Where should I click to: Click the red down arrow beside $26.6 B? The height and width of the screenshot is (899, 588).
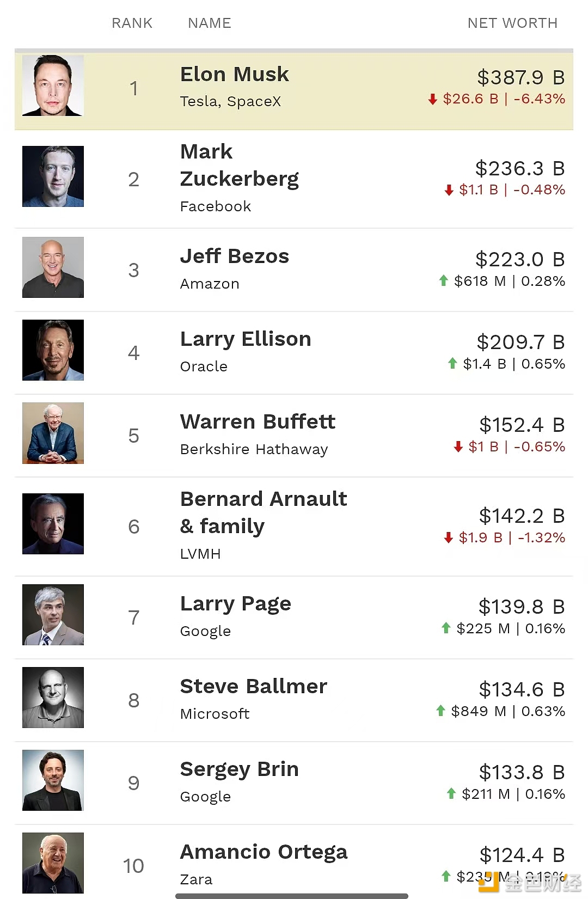(433, 99)
